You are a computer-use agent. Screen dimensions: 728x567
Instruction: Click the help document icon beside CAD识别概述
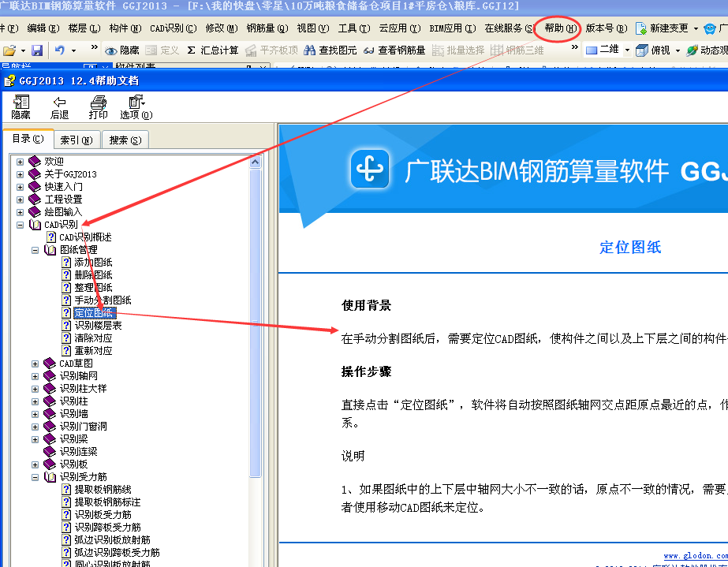(x=51, y=237)
